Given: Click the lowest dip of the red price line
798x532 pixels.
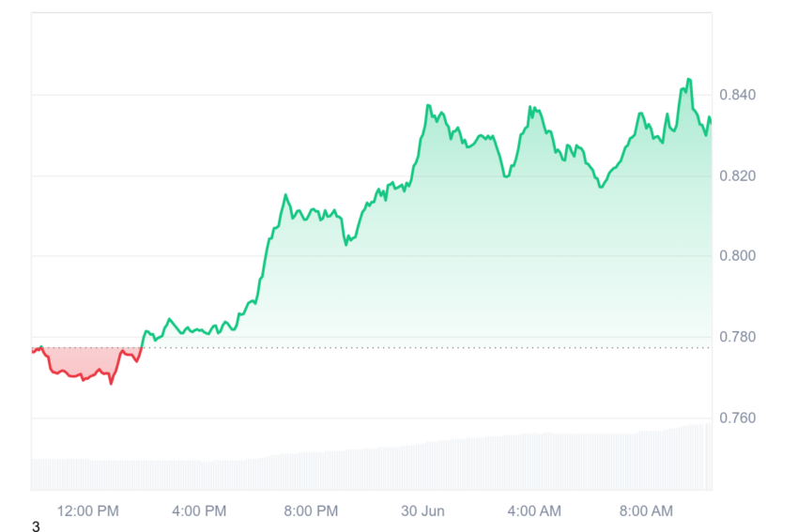Looking at the screenshot, I should pos(111,383).
